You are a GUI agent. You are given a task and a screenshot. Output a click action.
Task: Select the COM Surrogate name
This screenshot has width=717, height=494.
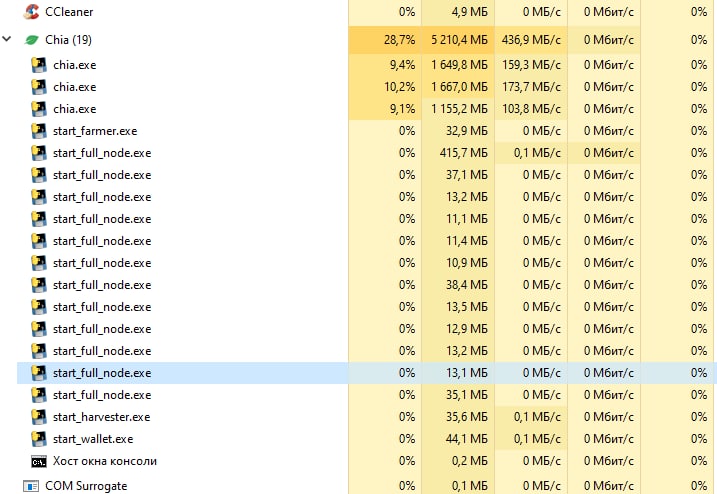pos(86,486)
